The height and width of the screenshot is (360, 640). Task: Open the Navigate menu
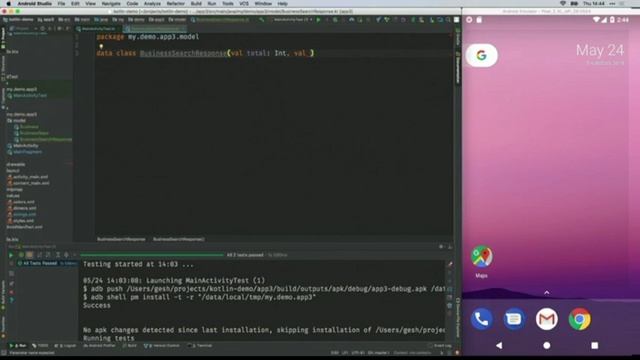[111, 3]
